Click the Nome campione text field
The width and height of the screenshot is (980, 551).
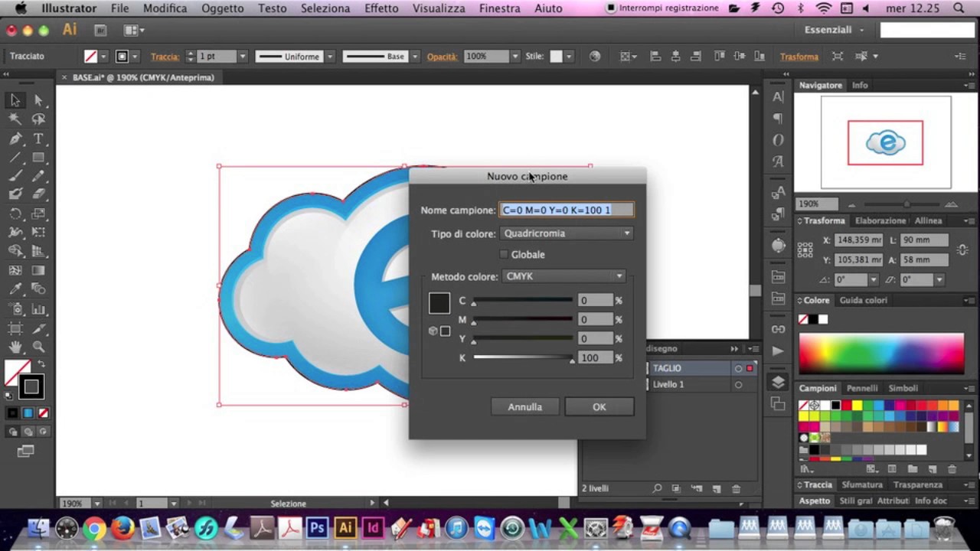point(567,210)
